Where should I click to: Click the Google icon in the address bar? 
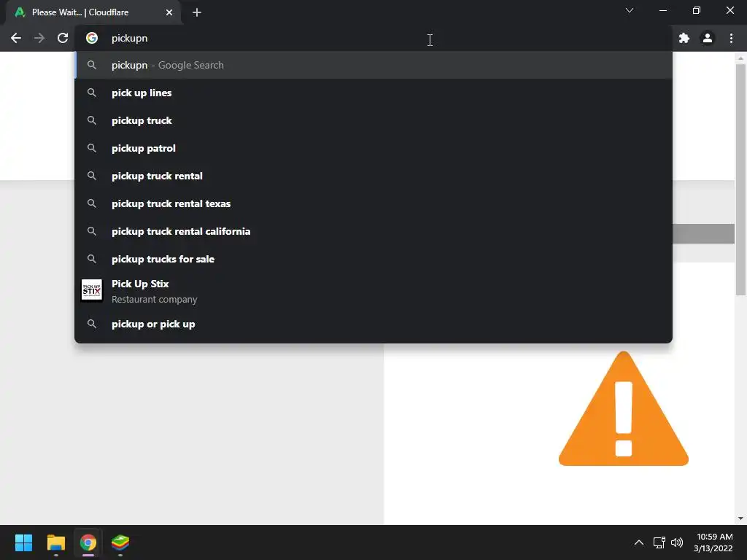point(92,38)
